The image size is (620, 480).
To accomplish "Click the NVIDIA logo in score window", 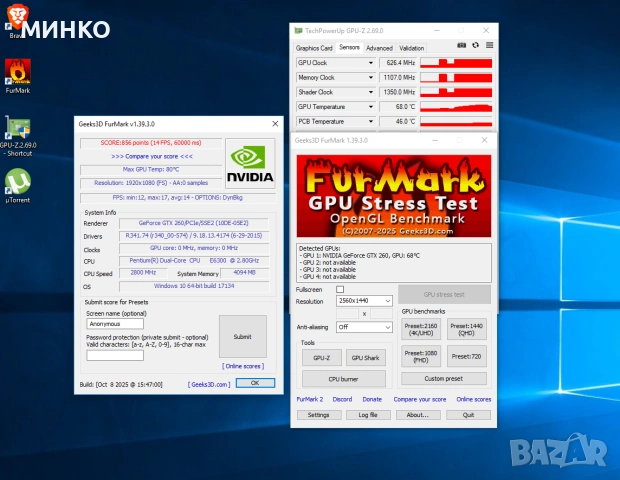I will (250, 164).
